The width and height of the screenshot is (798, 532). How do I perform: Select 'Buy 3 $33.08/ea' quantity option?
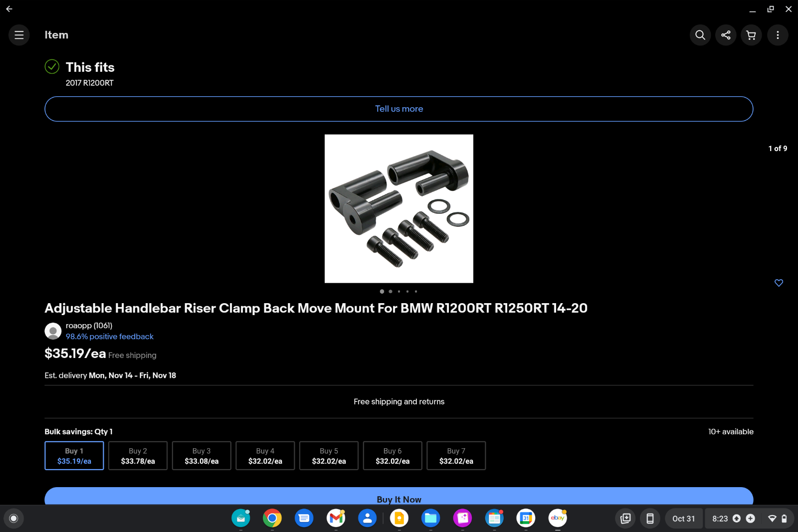[x=201, y=456]
